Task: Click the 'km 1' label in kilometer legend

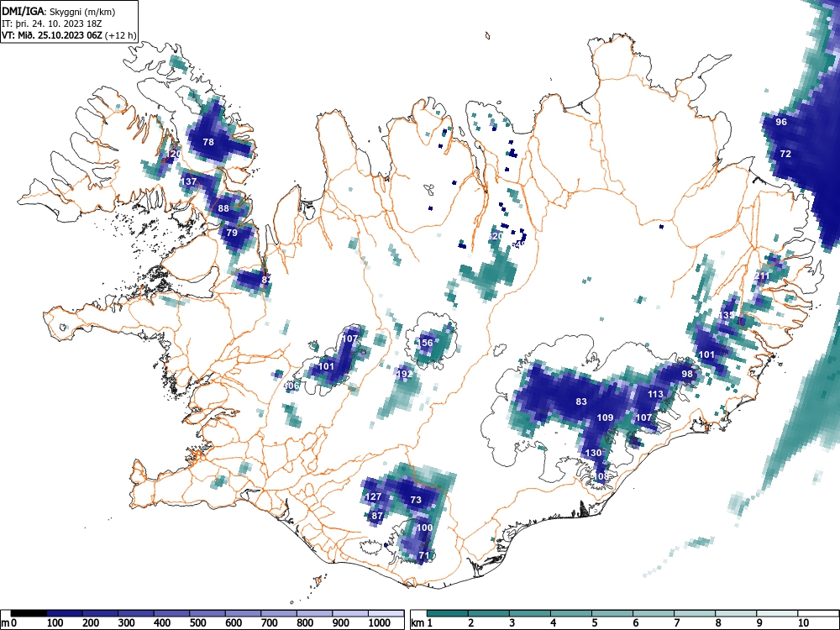Action: [422, 623]
